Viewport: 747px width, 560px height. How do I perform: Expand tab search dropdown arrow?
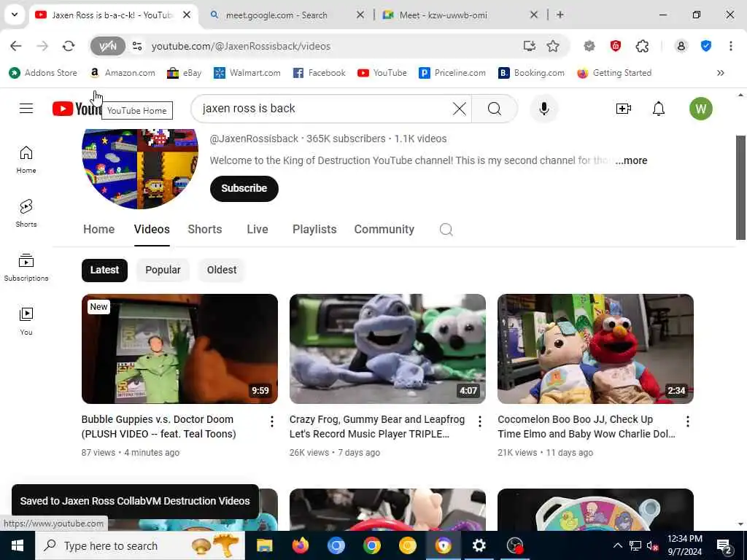click(x=15, y=15)
